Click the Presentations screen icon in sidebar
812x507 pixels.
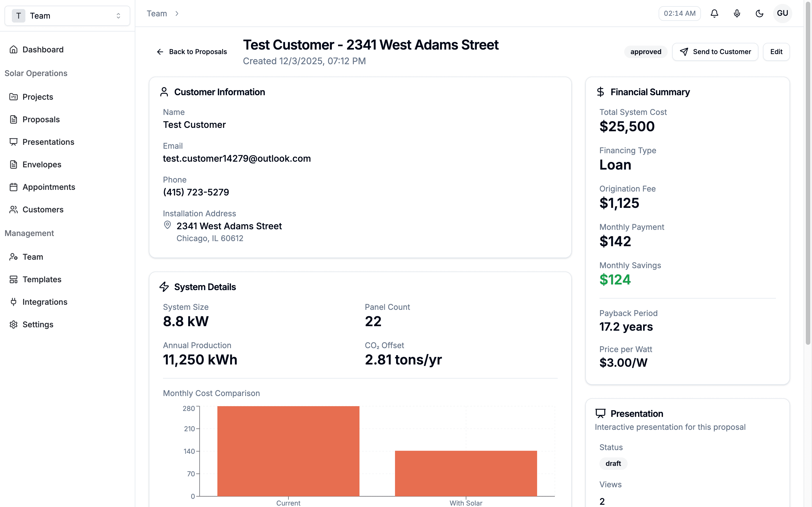pos(14,142)
